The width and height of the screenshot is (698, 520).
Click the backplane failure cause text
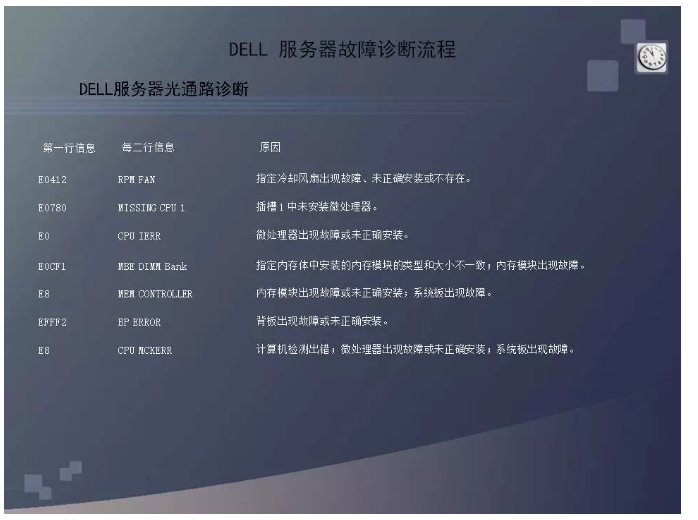pos(322,321)
